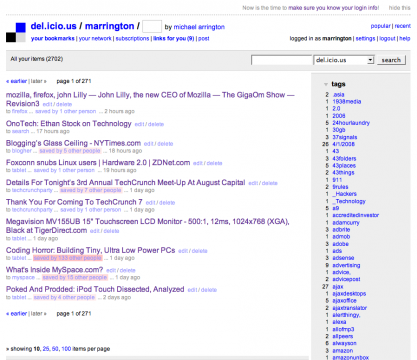Open links for you (9)
This screenshot has height=360, width=417.
173,39
